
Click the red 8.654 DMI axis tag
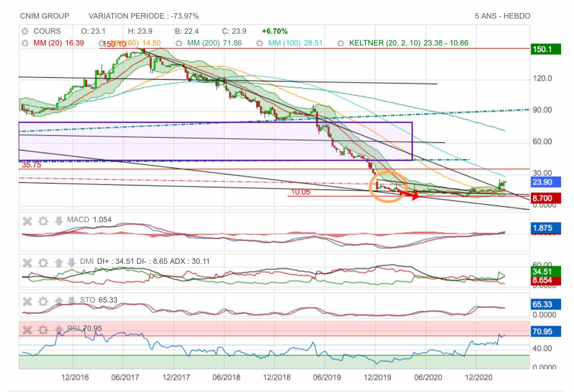point(546,280)
